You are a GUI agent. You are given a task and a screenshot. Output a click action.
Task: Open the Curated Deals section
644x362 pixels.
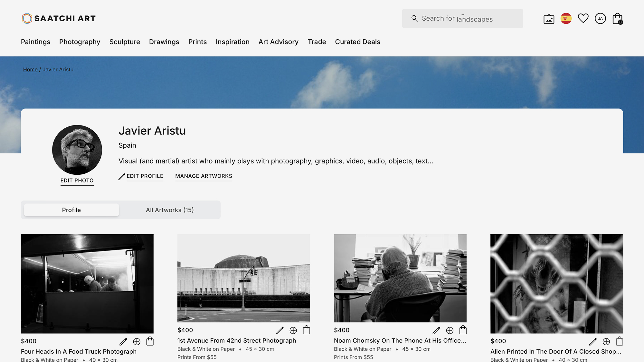pos(357,42)
